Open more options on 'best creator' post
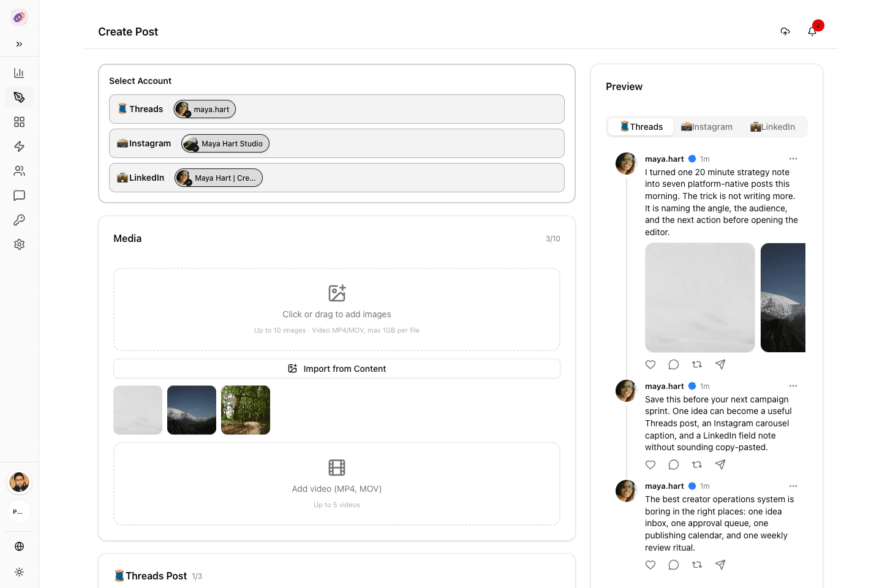This screenshot has height=588, width=882. tap(793, 486)
